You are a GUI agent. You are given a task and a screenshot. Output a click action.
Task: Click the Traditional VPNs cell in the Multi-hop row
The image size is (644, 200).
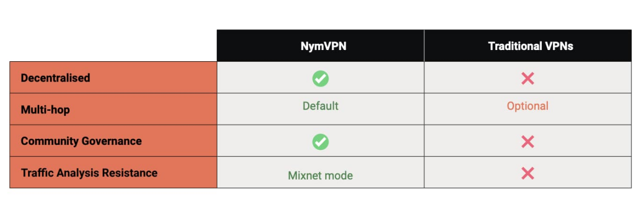click(528, 109)
